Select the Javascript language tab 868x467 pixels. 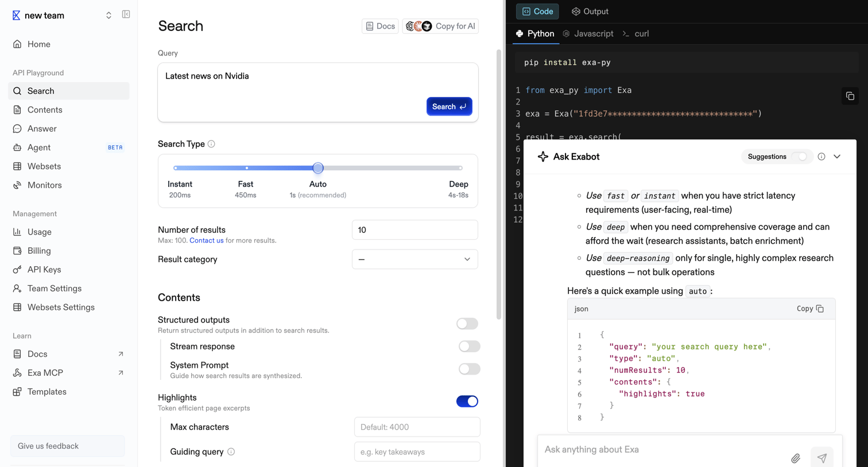(x=588, y=34)
